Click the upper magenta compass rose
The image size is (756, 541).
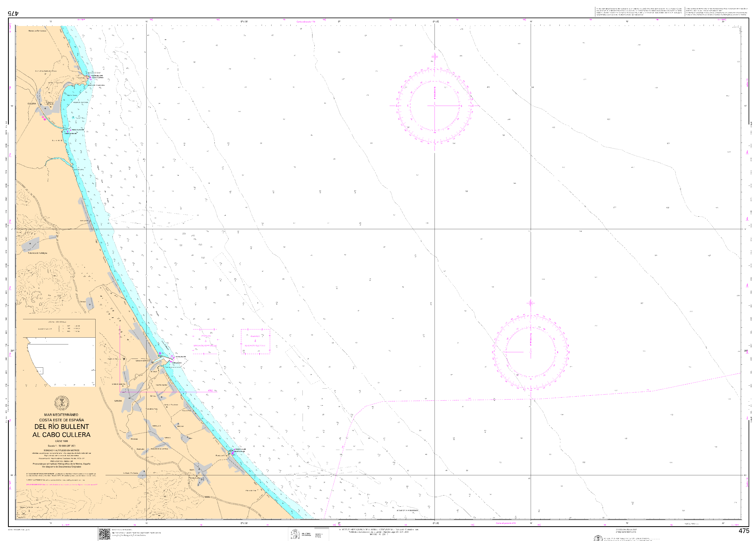(x=434, y=106)
